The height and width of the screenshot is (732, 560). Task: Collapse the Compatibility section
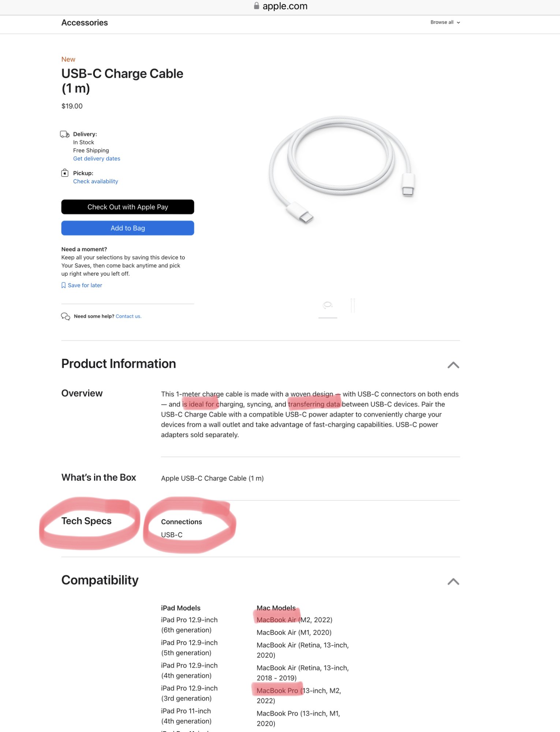(x=453, y=582)
